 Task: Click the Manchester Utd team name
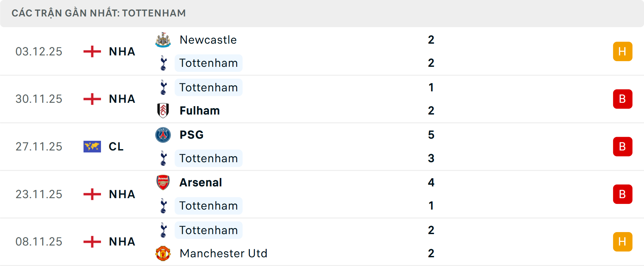(223, 254)
